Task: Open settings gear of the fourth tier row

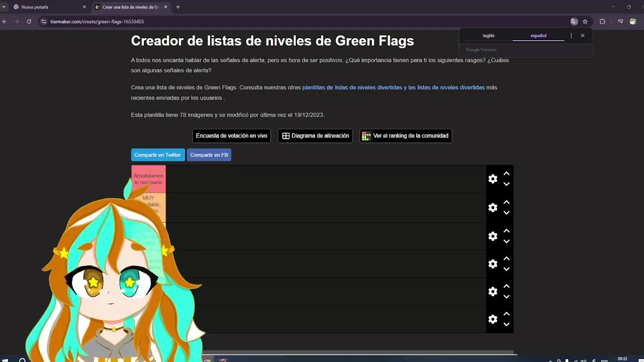Action: click(493, 264)
